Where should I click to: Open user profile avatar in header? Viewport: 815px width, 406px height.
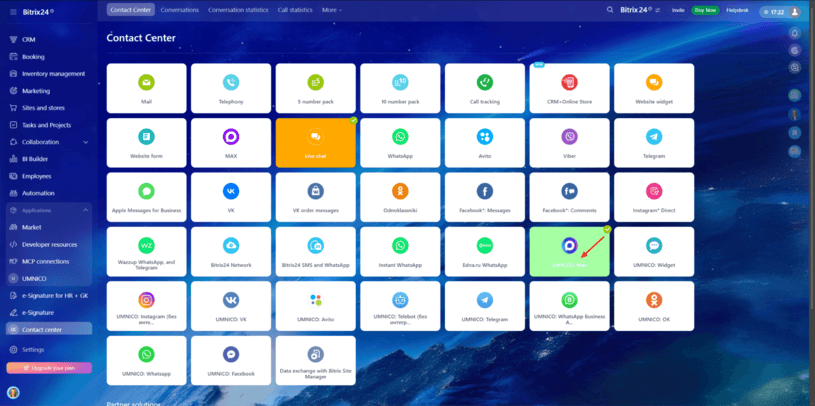click(x=794, y=12)
